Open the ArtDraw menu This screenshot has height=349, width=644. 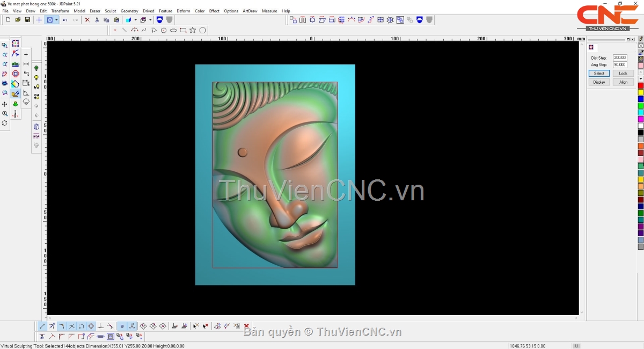tap(250, 11)
